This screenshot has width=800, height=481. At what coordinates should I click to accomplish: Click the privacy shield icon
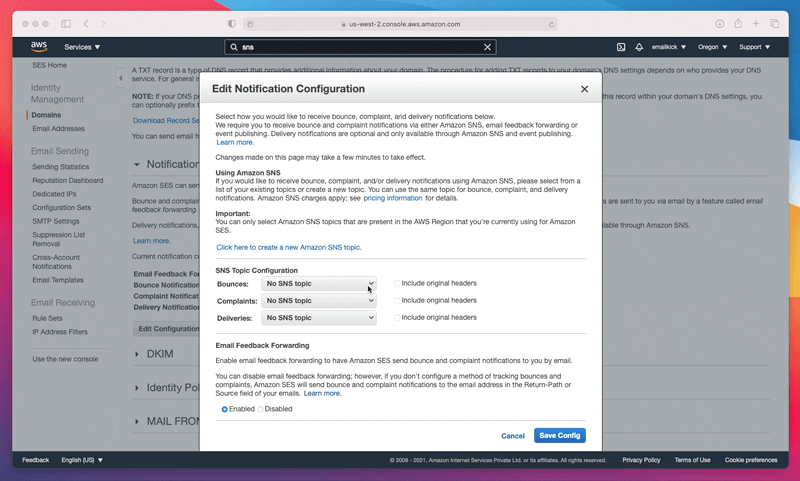[232, 23]
